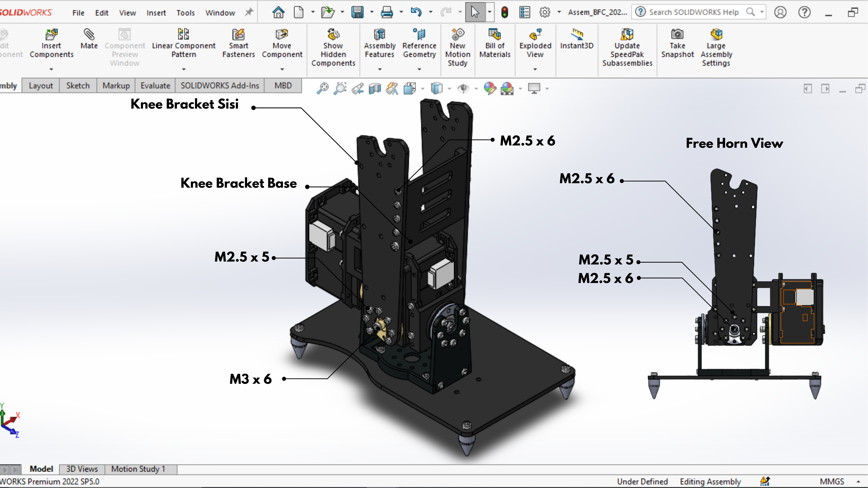The image size is (868, 488).
Task: Open the View menu
Action: point(127,13)
